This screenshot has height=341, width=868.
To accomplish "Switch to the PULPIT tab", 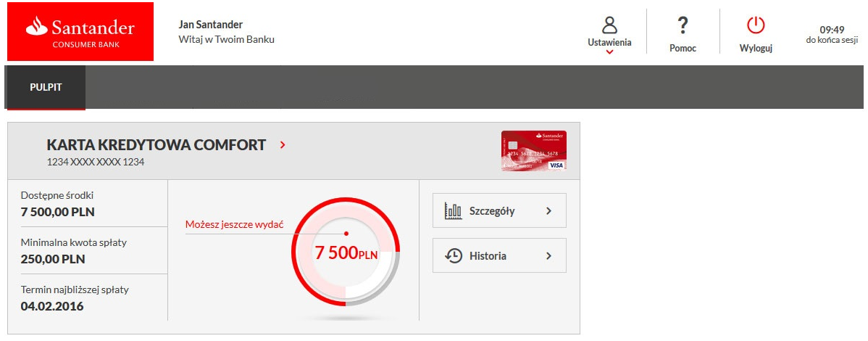I will click(x=46, y=88).
